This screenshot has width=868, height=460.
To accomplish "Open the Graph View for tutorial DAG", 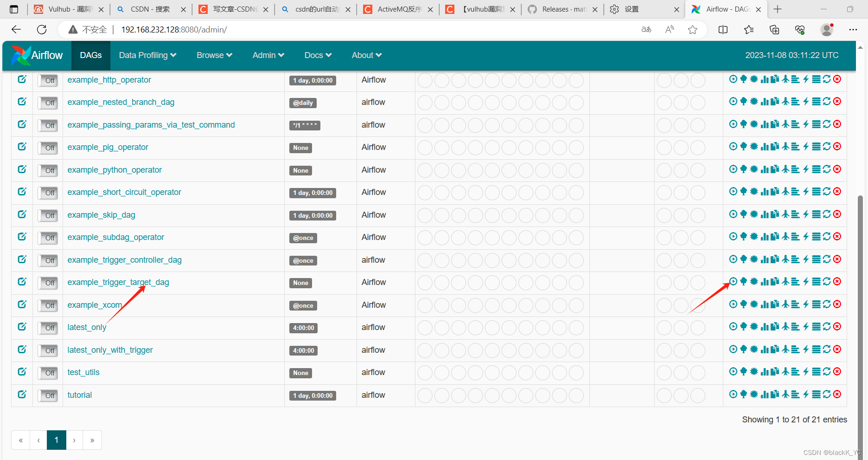I will [x=754, y=395].
